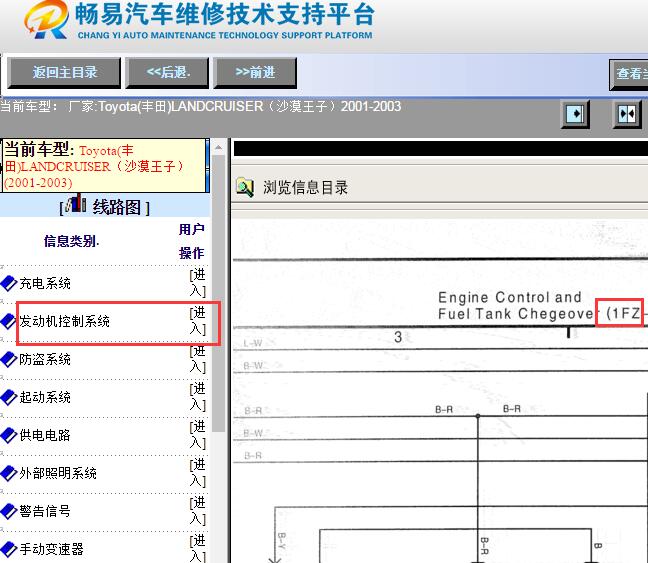
Task: Click the L-W wire label in diagram
Action: [253, 343]
